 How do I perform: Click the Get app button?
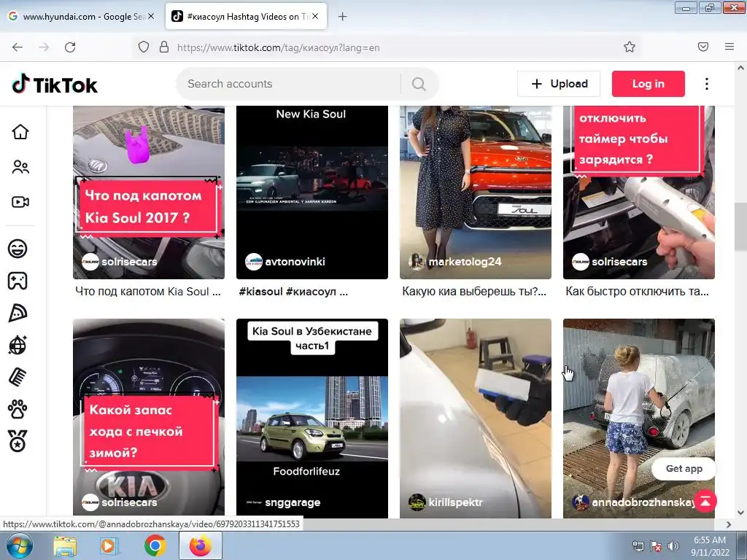click(684, 469)
